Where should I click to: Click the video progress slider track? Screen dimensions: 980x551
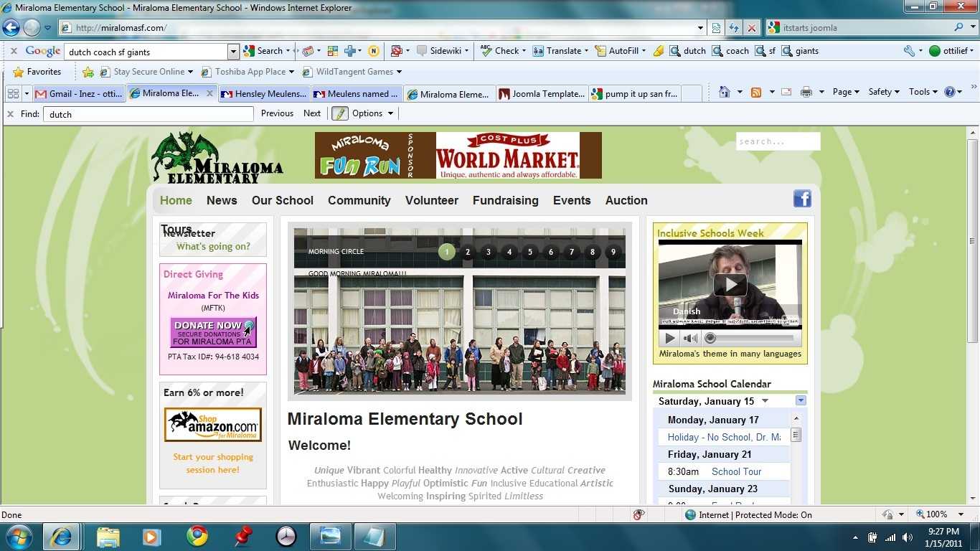[751, 338]
